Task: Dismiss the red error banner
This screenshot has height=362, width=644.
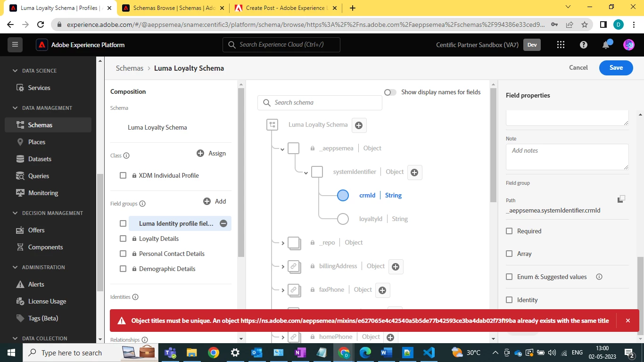Action: click(627, 321)
